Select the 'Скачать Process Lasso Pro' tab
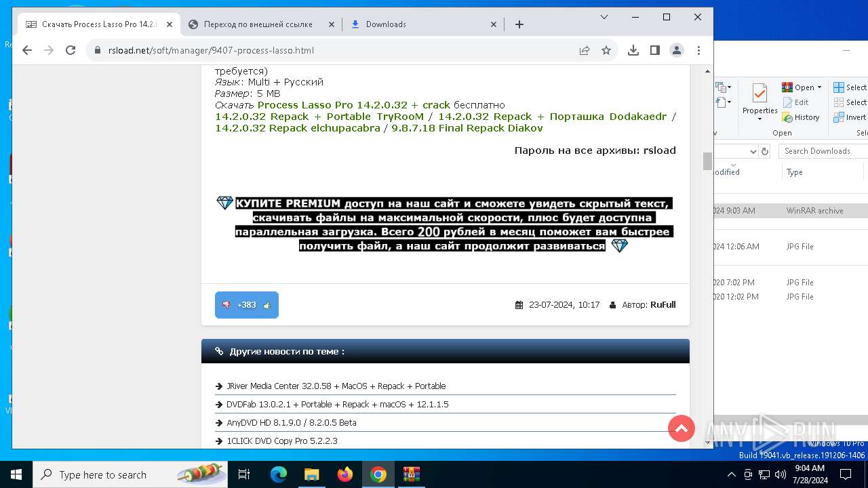Viewport: 868px width, 488px height. pyautogui.click(x=98, y=24)
